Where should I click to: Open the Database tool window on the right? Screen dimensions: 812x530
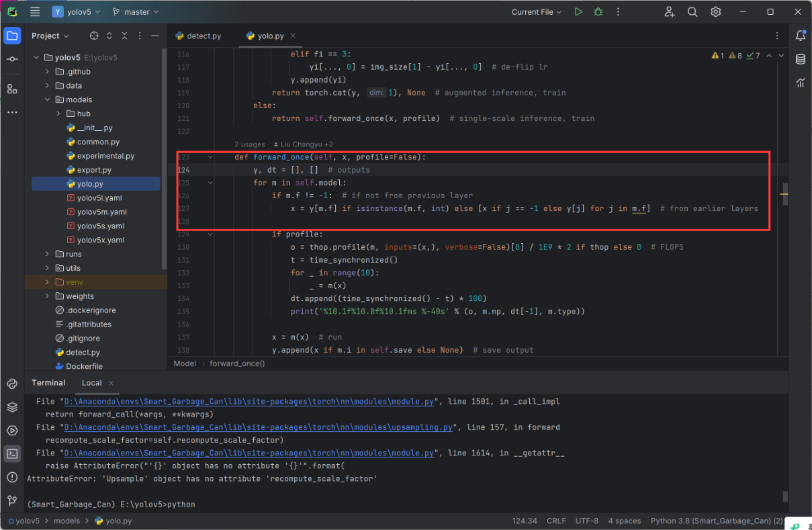point(800,59)
